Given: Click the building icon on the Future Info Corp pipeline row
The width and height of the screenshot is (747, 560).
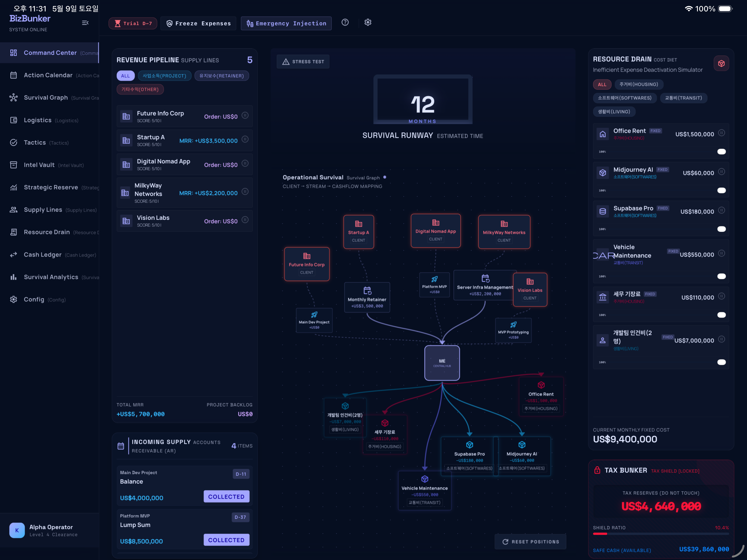Looking at the screenshot, I should 126,116.
